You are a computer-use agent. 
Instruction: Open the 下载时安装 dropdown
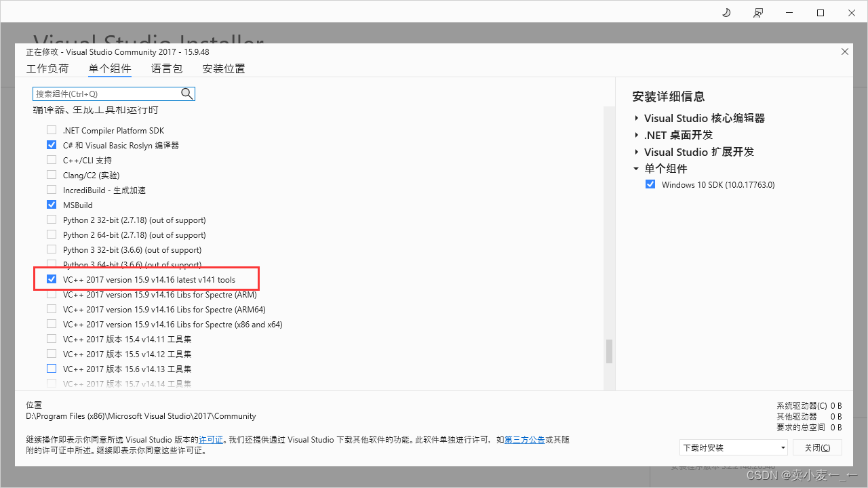point(734,447)
